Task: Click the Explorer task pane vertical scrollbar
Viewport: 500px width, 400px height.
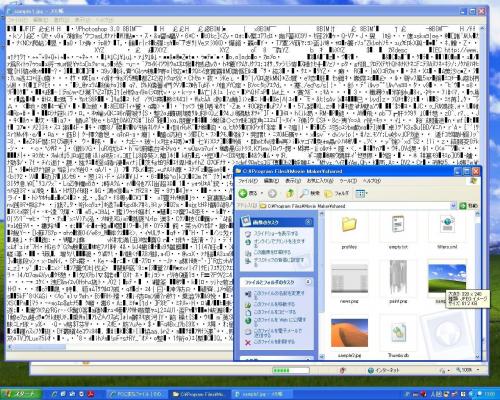Action: click(322, 285)
